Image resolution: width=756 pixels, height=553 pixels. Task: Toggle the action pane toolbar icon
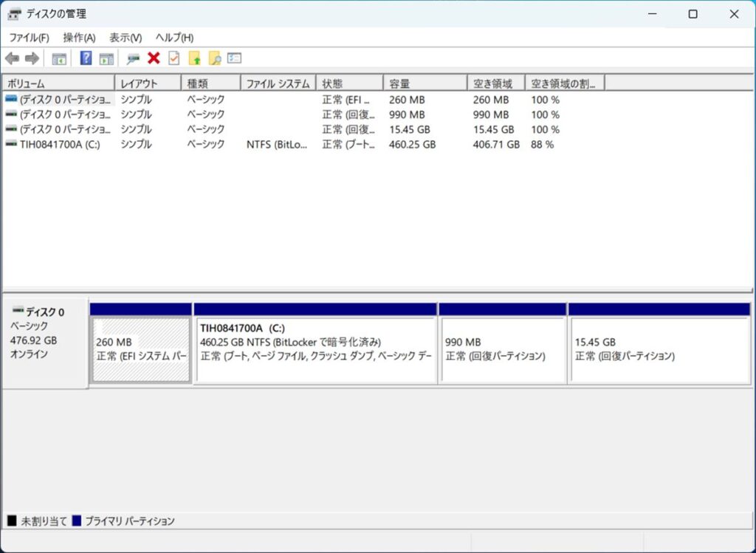[106, 59]
